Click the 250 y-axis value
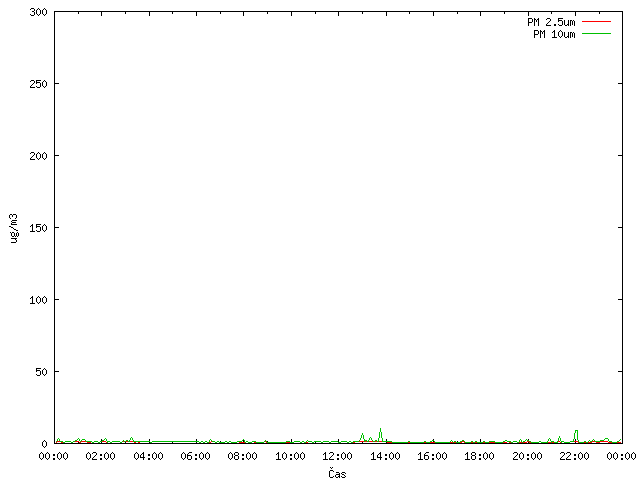Image resolution: width=640 pixels, height=480 pixels. (38, 84)
